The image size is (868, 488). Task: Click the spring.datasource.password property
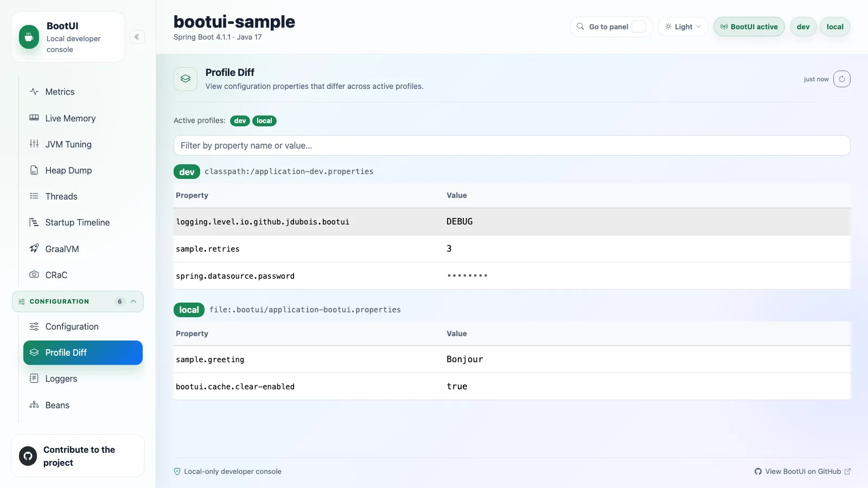click(x=235, y=276)
